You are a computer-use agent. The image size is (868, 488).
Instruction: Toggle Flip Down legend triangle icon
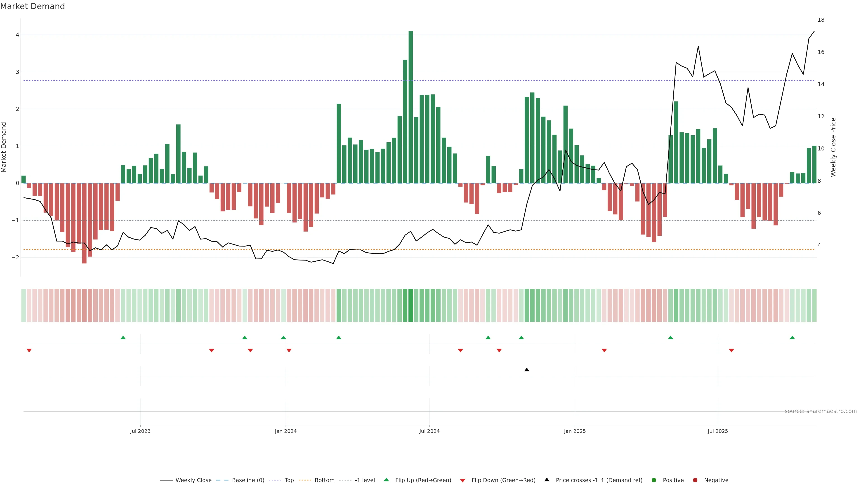(x=463, y=480)
